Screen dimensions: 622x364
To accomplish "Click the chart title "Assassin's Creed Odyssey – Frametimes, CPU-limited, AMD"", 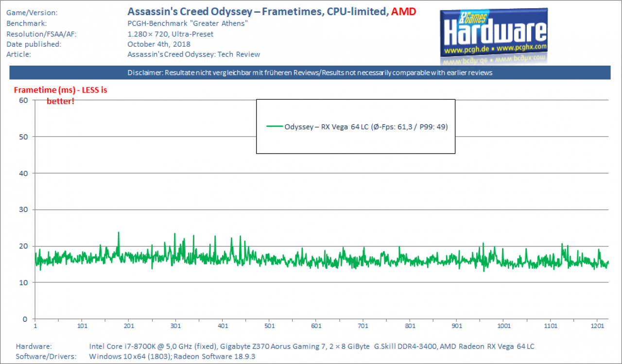I will 272,12.
